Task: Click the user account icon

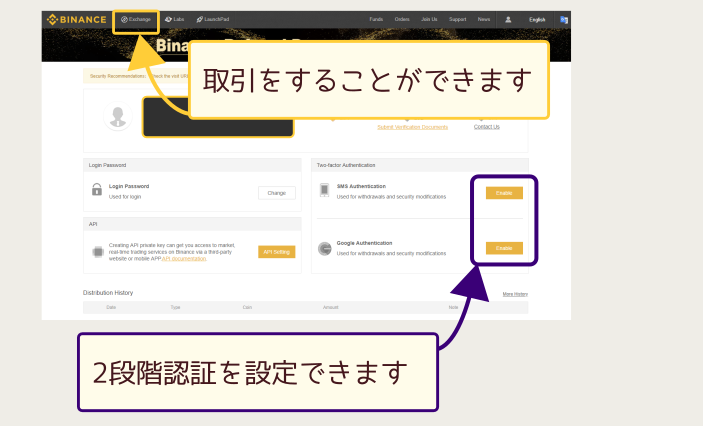Action: coord(508,20)
